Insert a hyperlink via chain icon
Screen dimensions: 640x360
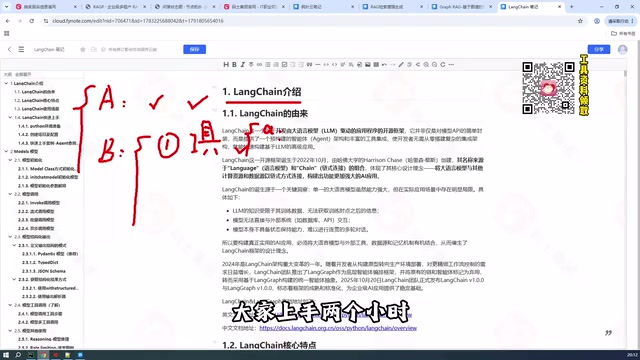(259, 64)
